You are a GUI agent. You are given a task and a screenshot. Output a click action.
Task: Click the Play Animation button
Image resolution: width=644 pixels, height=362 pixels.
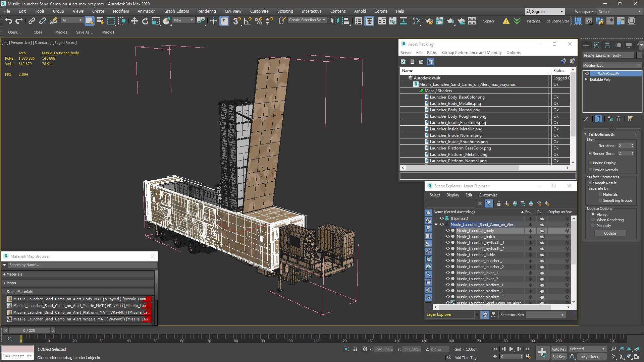[511, 349]
